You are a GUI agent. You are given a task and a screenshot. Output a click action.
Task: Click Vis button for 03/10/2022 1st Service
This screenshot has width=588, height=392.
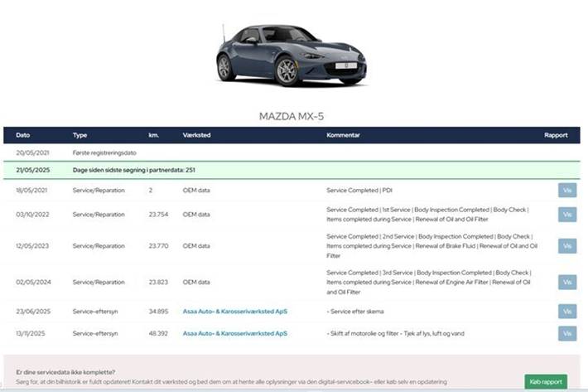tap(567, 215)
